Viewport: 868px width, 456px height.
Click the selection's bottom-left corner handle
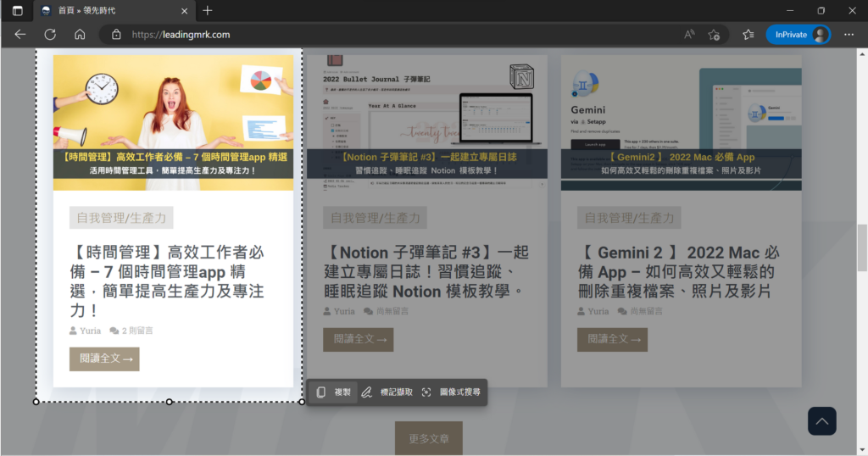pyautogui.click(x=36, y=402)
